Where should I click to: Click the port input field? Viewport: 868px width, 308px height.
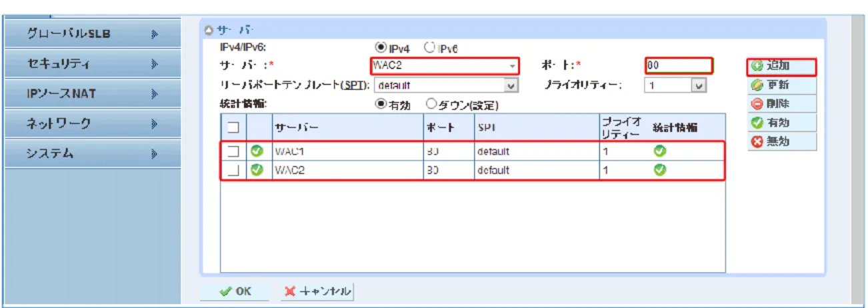[679, 66]
